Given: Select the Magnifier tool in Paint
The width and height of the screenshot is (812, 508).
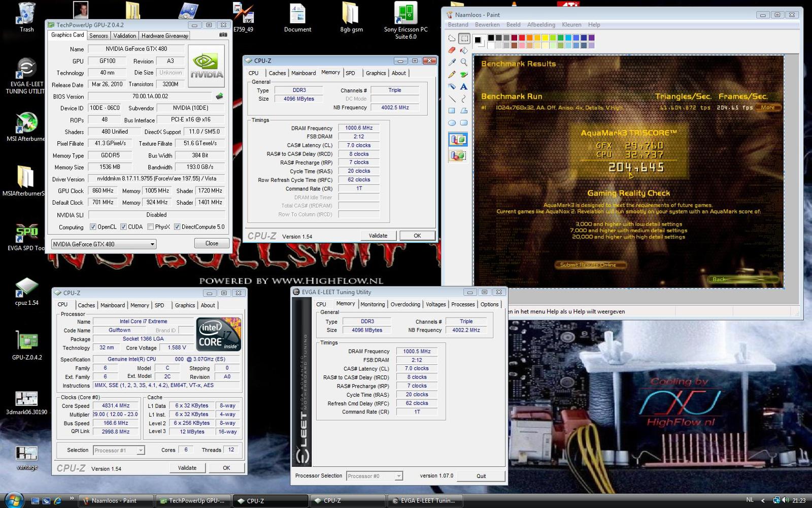Looking at the screenshot, I should click(464, 62).
